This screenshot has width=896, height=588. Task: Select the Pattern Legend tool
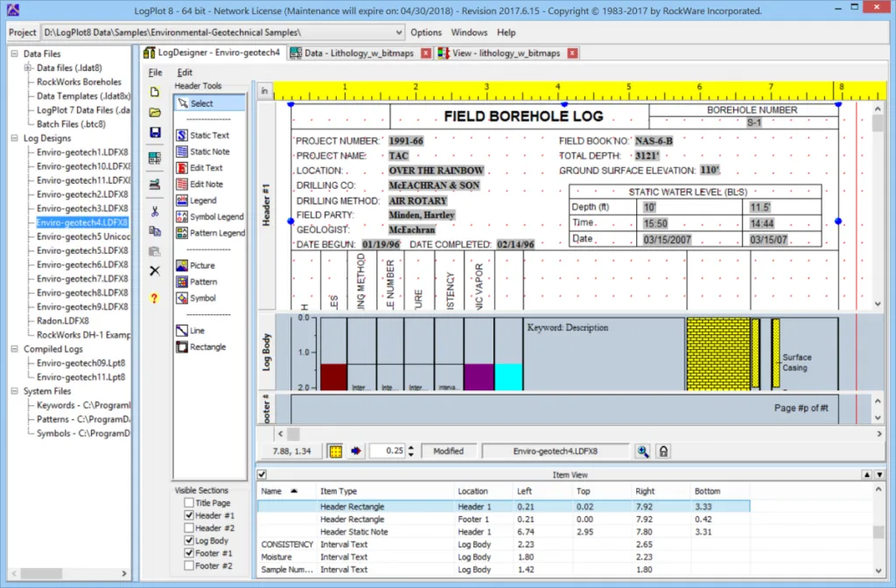(210, 233)
